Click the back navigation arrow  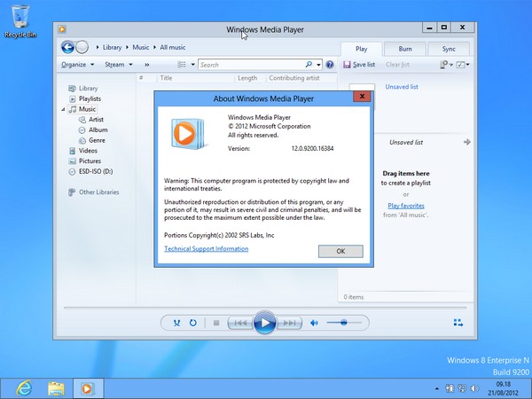point(68,47)
